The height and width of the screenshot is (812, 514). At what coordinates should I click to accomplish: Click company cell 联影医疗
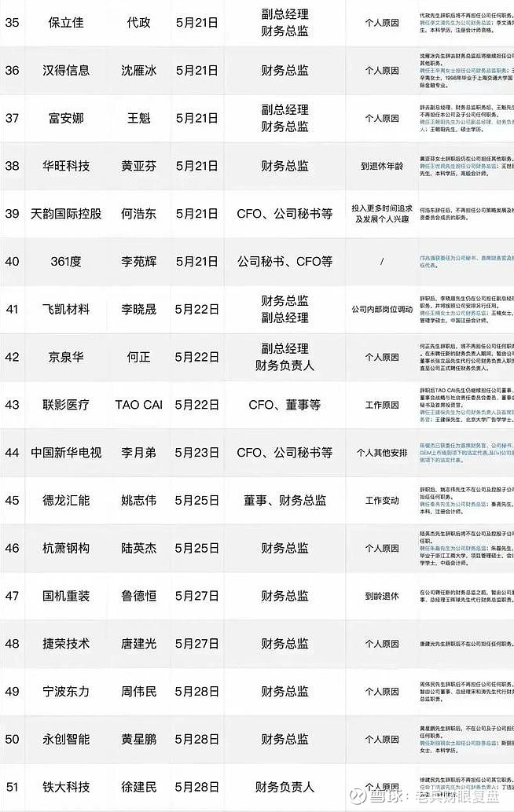[66, 405]
